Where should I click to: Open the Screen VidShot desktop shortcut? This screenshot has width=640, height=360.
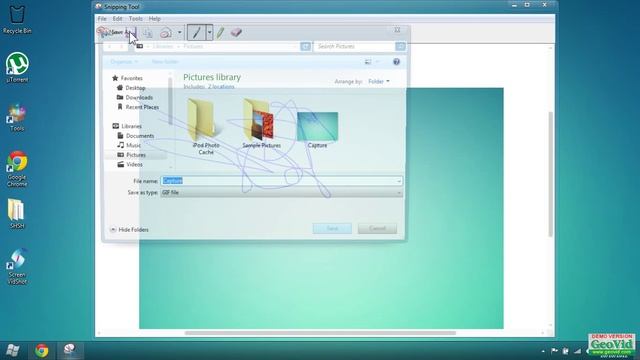(x=17, y=266)
